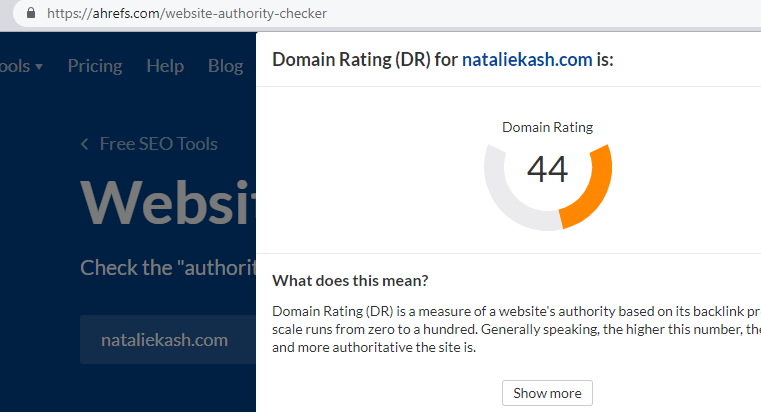This screenshot has height=412, width=761.
Task: Click the Domain Rating number 44
Action: (547, 169)
